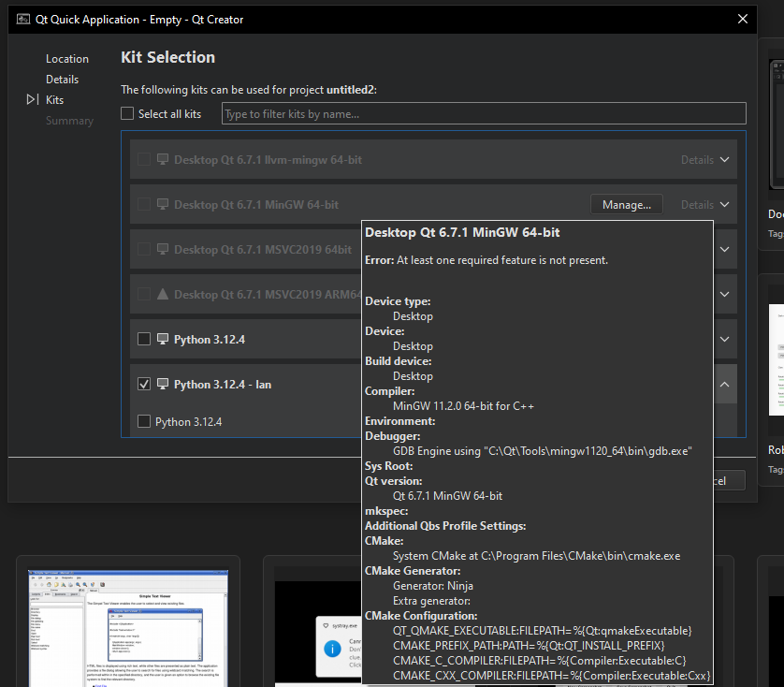
Task: Go to the Location wizard step
Action: [67, 59]
